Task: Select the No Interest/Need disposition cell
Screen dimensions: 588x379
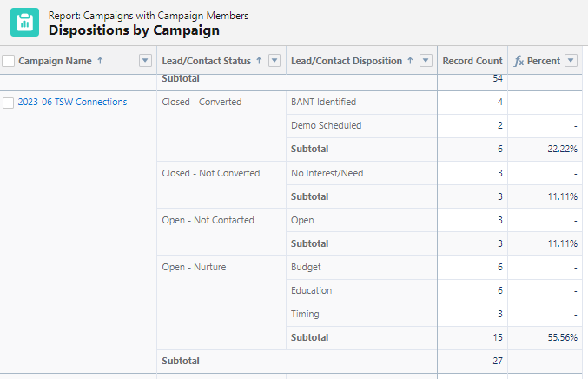Action: click(x=327, y=173)
